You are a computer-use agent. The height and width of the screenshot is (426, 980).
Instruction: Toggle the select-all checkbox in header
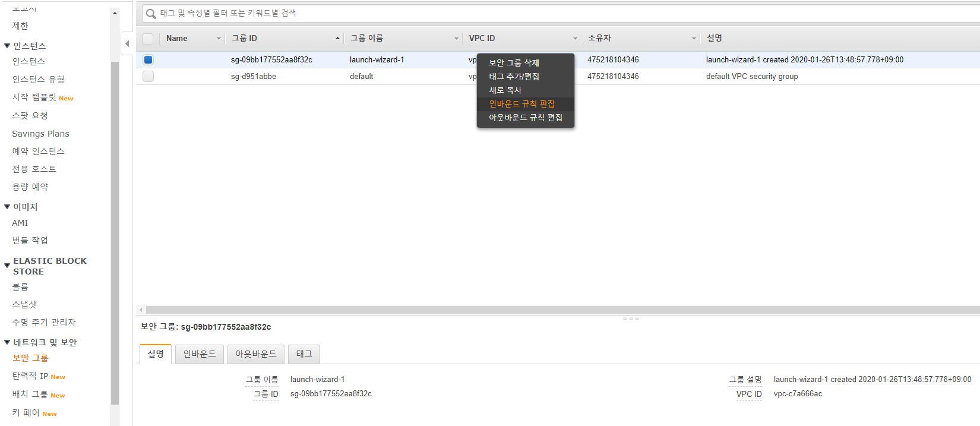point(148,39)
